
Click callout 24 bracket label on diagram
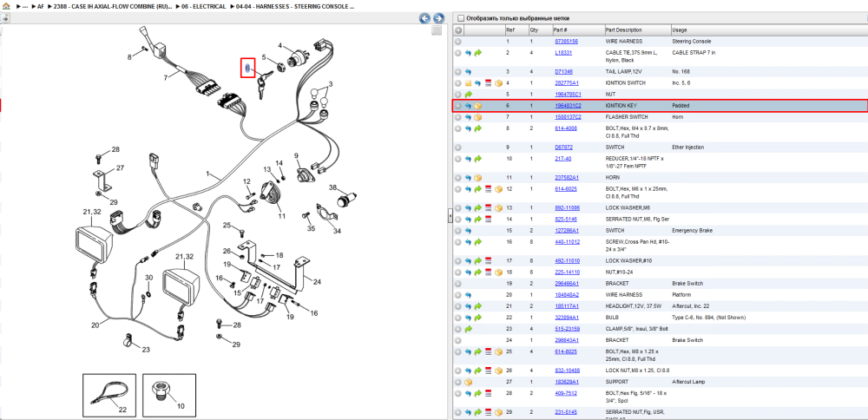pos(317,282)
